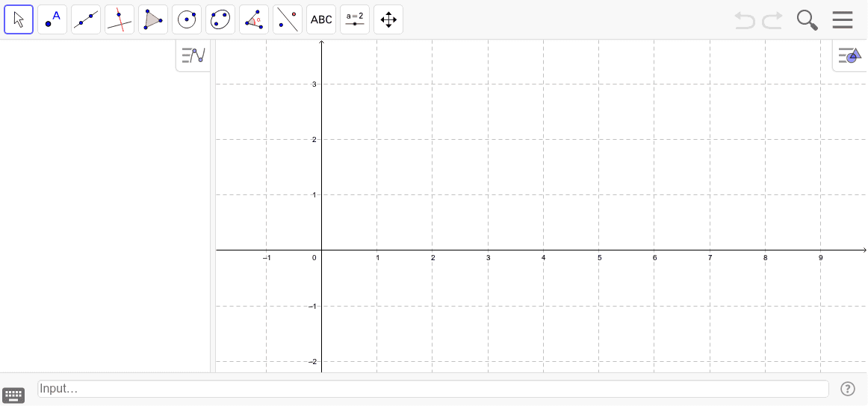Select the a=2 Slider tool
The height and width of the screenshot is (406, 868).
click(355, 20)
